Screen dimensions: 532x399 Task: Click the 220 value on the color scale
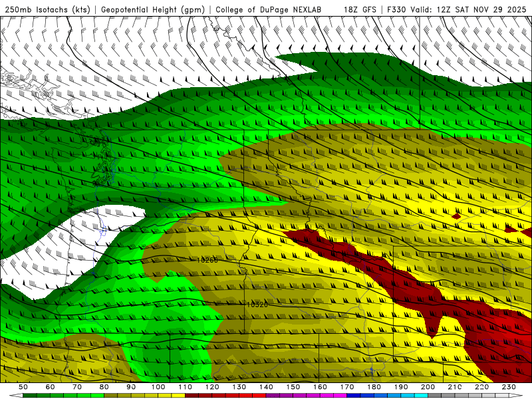pos(482,387)
